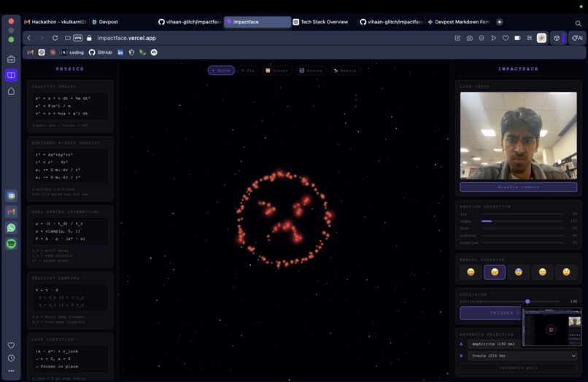Open the Gmail bookmark icon
The image size is (588, 382).
point(31,52)
